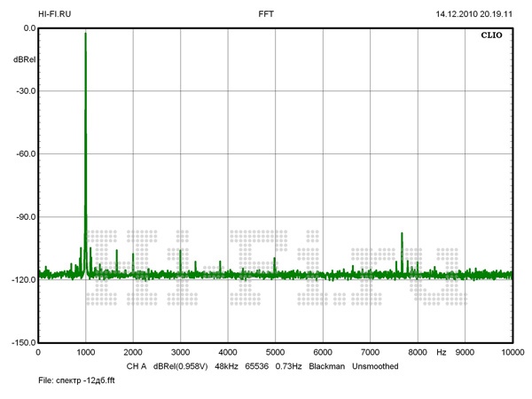Click the date and time stamp
Screen dimensions: 532x399
[474, 14]
